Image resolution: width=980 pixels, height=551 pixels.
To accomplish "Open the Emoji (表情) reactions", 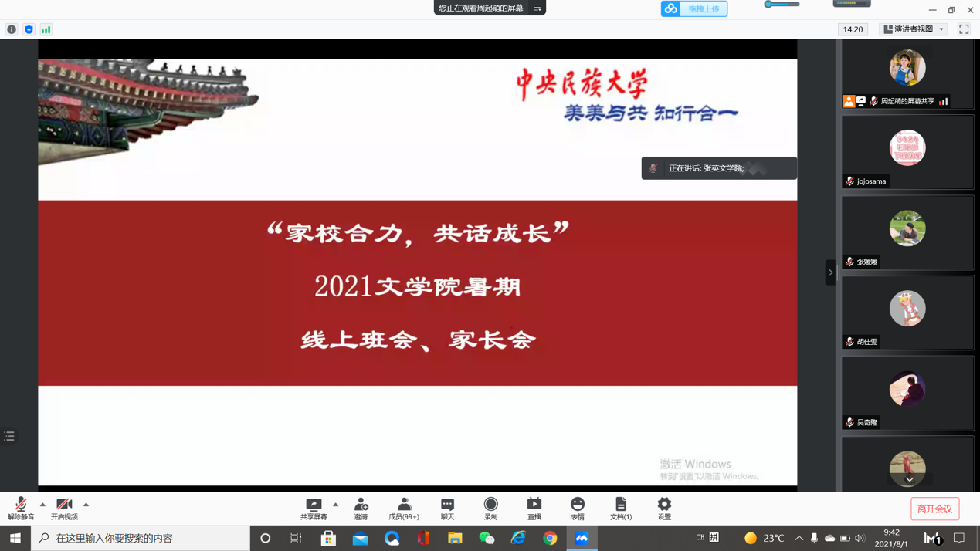I will point(577,508).
